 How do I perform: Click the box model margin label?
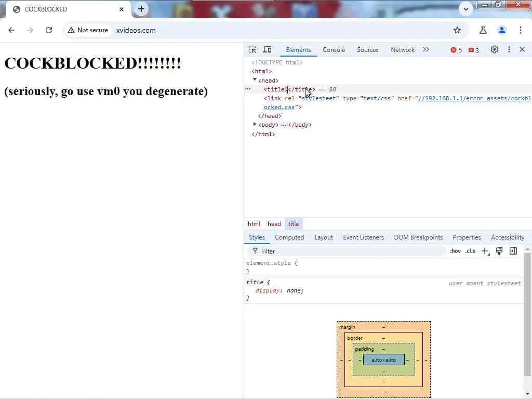coord(347,327)
